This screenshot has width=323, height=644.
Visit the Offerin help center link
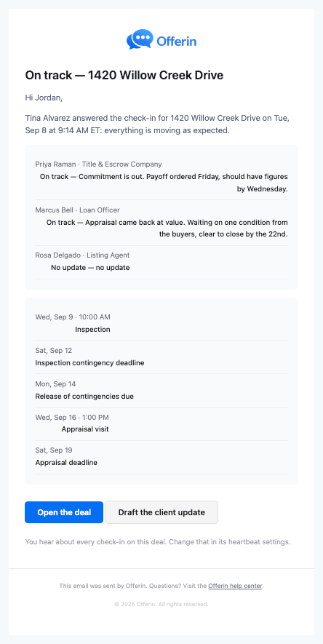[x=235, y=586]
